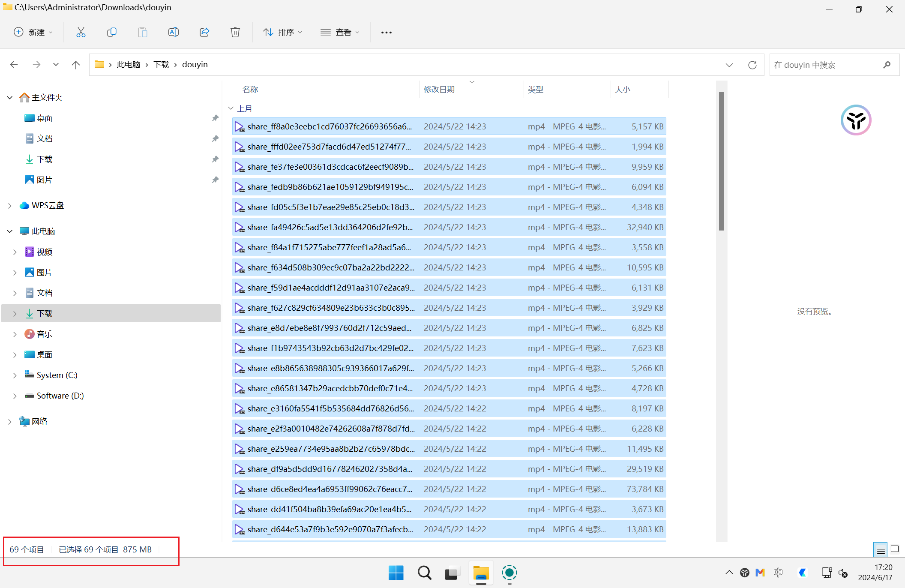The width and height of the screenshot is (905, 588).
Task: Click the input method tray icon
Action: tap(778, 573)
